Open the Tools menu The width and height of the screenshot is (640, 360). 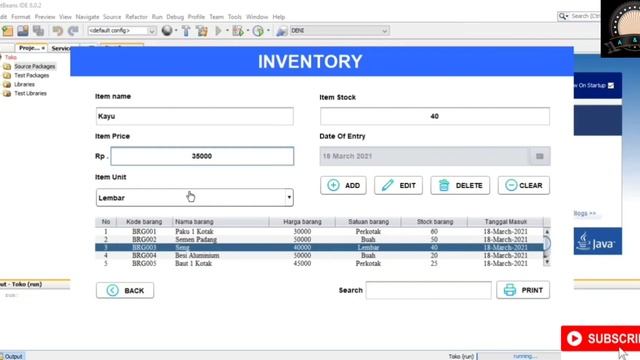pyautogui.click(x=235, y=17)
